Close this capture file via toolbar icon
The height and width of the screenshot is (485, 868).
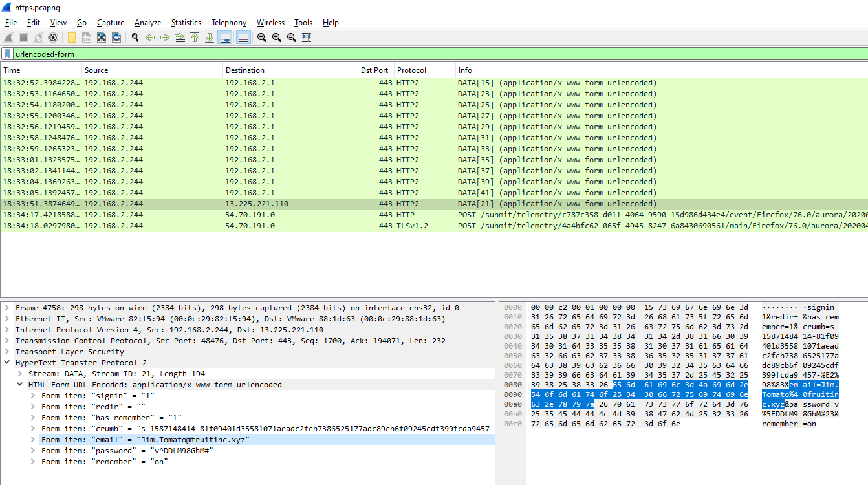coord(102,38)
